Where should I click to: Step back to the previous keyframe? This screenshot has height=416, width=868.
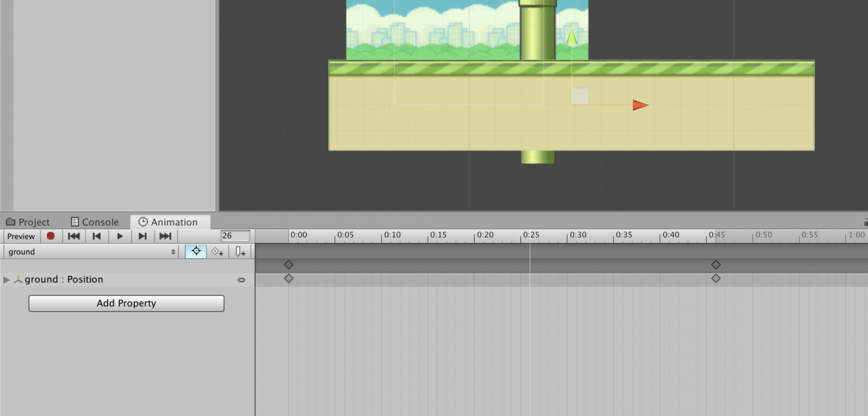[97, 236]
